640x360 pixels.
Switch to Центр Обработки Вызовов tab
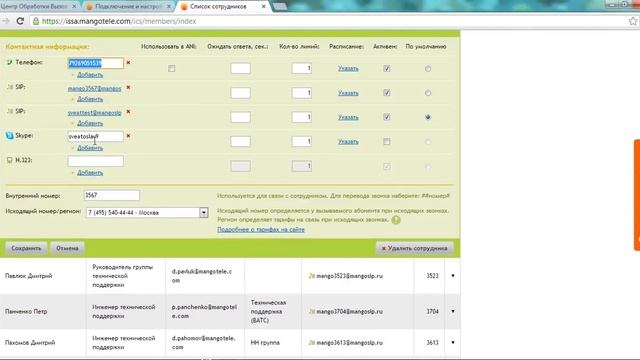pyautogui.click(x=38, y=7)
